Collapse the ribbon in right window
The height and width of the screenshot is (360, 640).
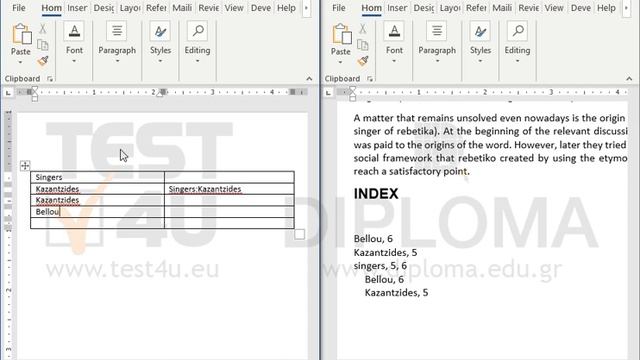pos(629,79)
